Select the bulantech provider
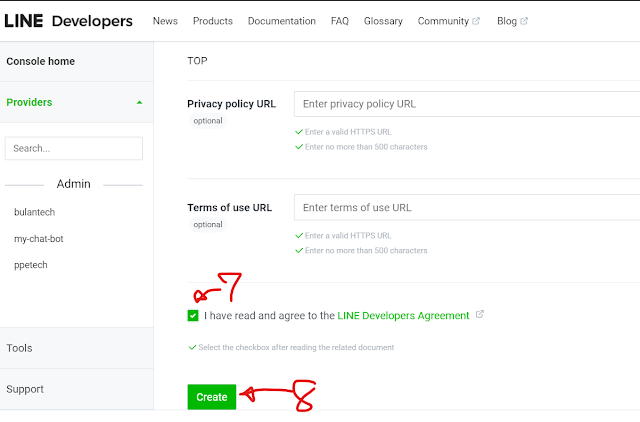The width and height of the screenshot is (640, 422). (34, 212)
